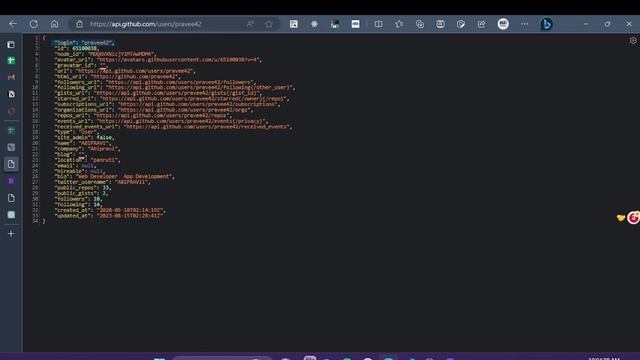640x360 pixels.
Task: View site security lock info
Action: pos(80,24)
